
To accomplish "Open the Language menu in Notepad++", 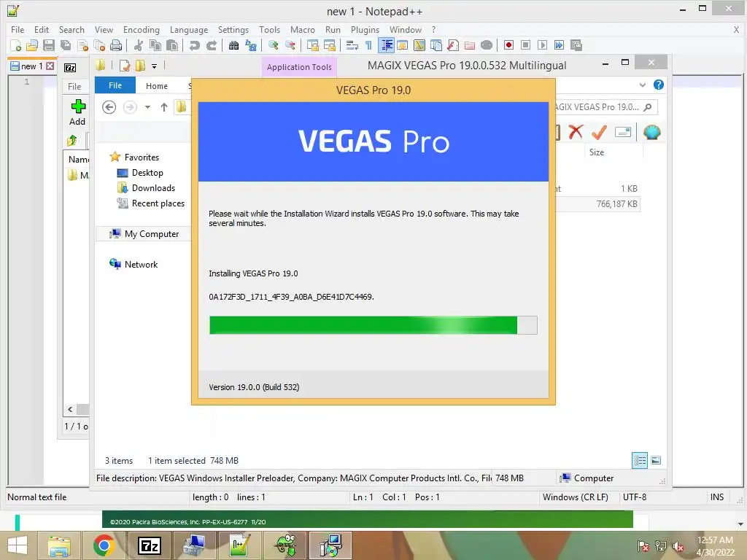I will tap(189, 29).
